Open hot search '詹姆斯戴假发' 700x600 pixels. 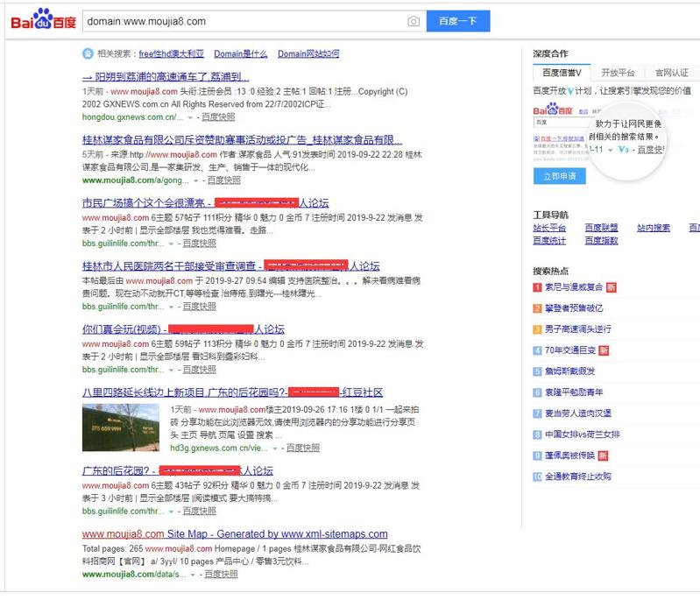coord(569,371)
